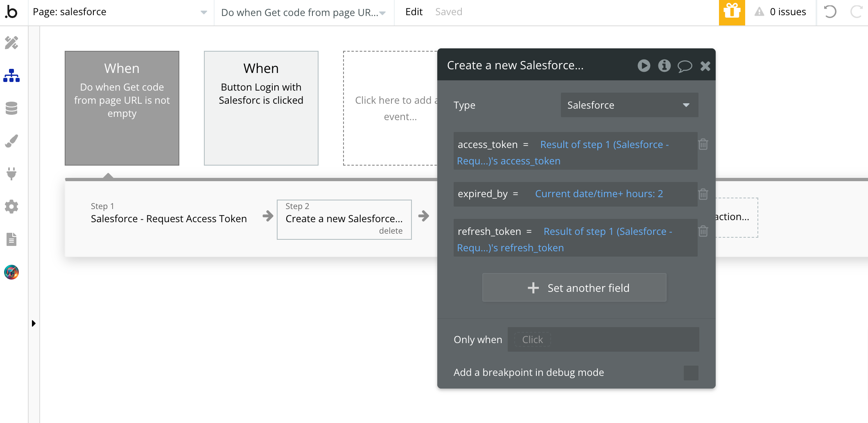Select the Button Login with Salesforc event
Image resolution: width=868 pixels, height=423 pixels.
(x=261, y=108)
